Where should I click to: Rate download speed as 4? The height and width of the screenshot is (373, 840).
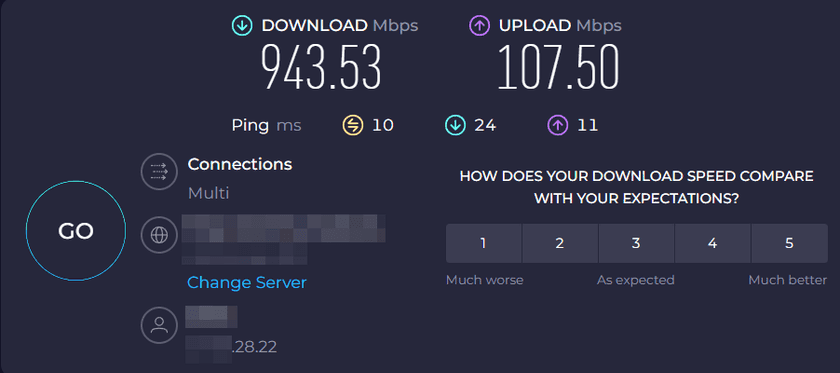point(712,243)
